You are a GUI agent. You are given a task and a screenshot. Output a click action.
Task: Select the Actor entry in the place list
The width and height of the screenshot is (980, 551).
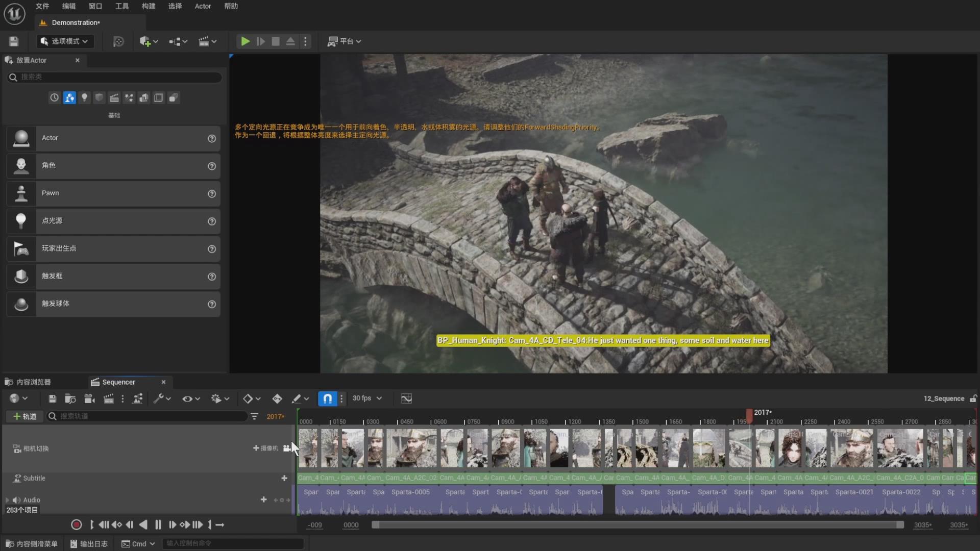pos(113,138)
